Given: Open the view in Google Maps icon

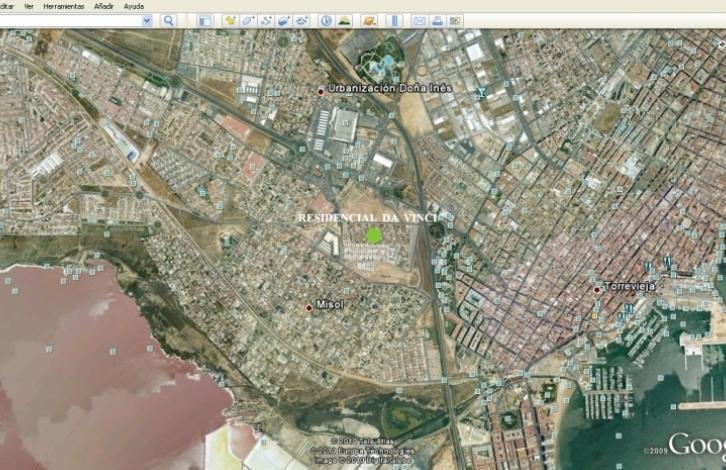Looking at the screenshot, I should point(455,20).
